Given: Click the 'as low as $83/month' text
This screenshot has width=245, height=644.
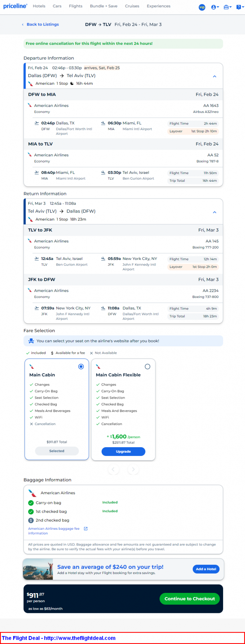Looking at the screenshot, I should click(45, 609).
